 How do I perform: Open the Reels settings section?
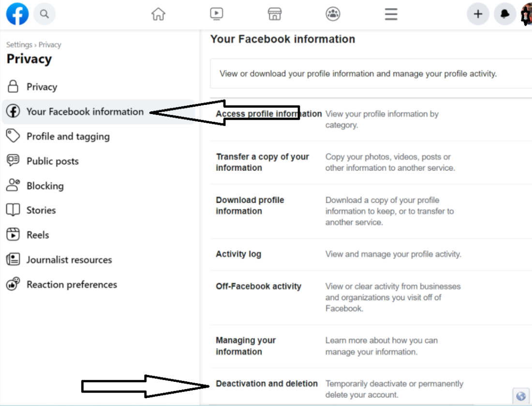click(x=38, y=235)
